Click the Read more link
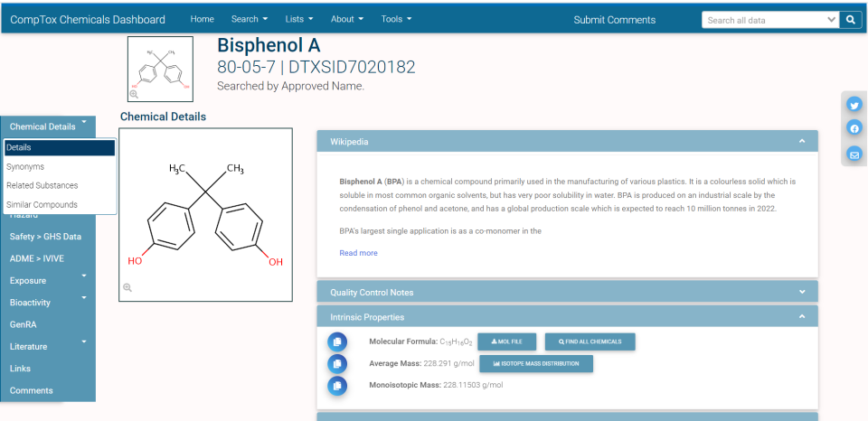The width and height of the screenshot is (868, 421). click(x=359, y=253)
